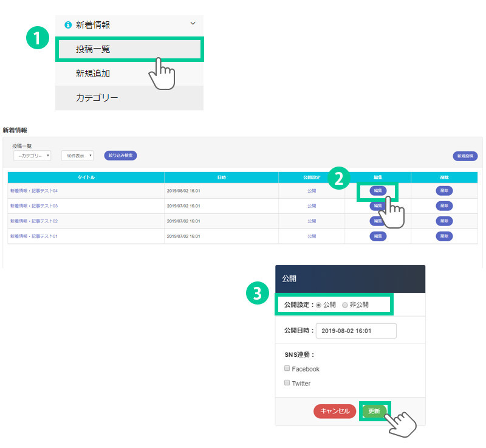Click 編集 for 記事テスト01
This screenshot has width=486, height=448.
[378, 236]
